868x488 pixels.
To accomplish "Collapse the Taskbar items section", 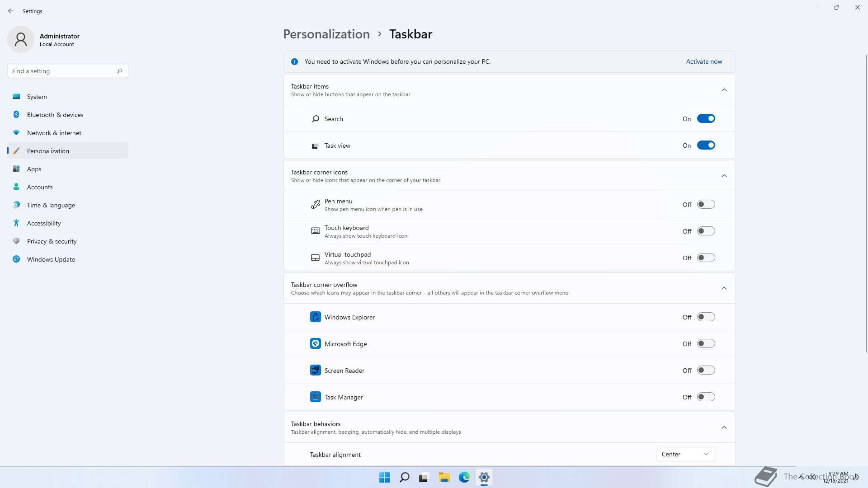I will coord(724,90).
